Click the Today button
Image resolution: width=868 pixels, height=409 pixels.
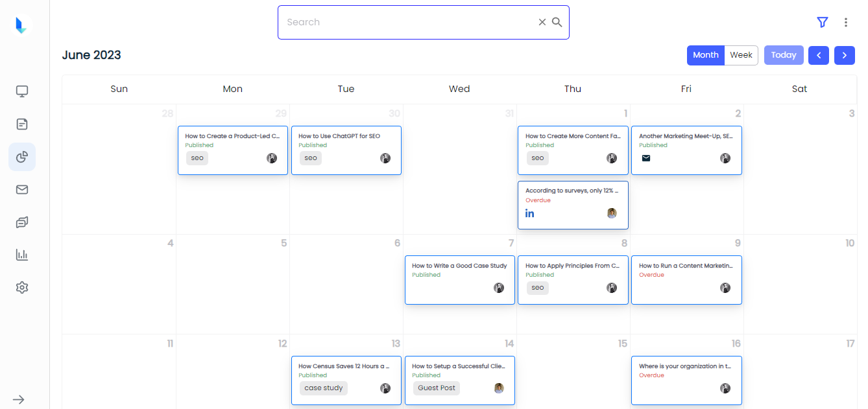(x=784, y=55)
